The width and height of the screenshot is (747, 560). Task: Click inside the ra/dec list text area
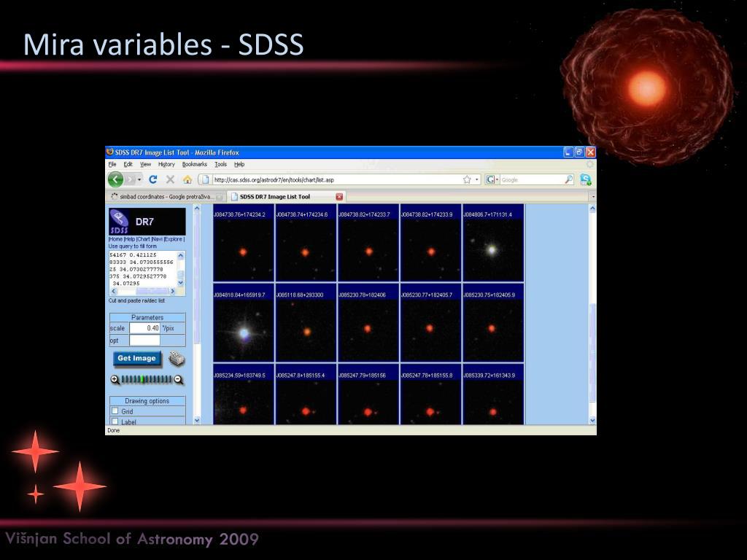[x=143, y=269]
